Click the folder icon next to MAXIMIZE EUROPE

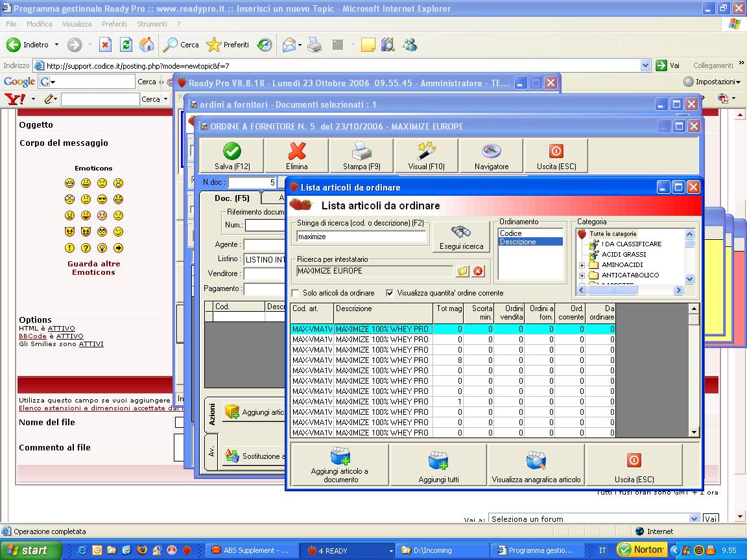(462, 271)
